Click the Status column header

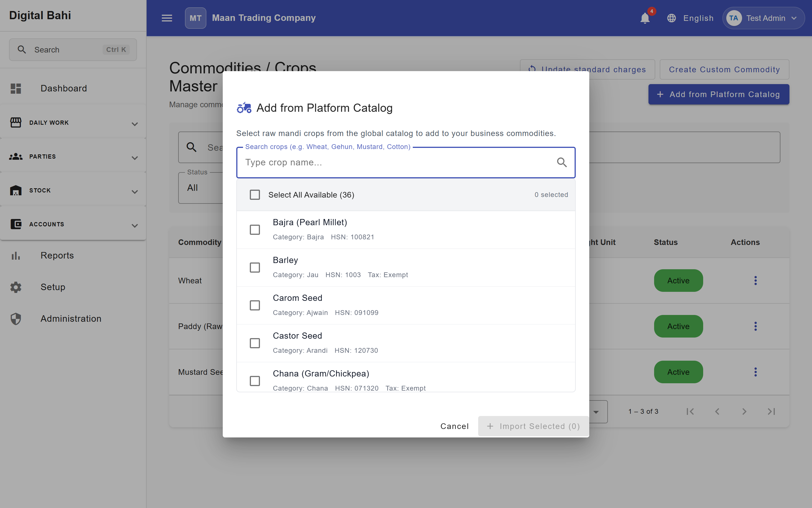tap(666, 242)
